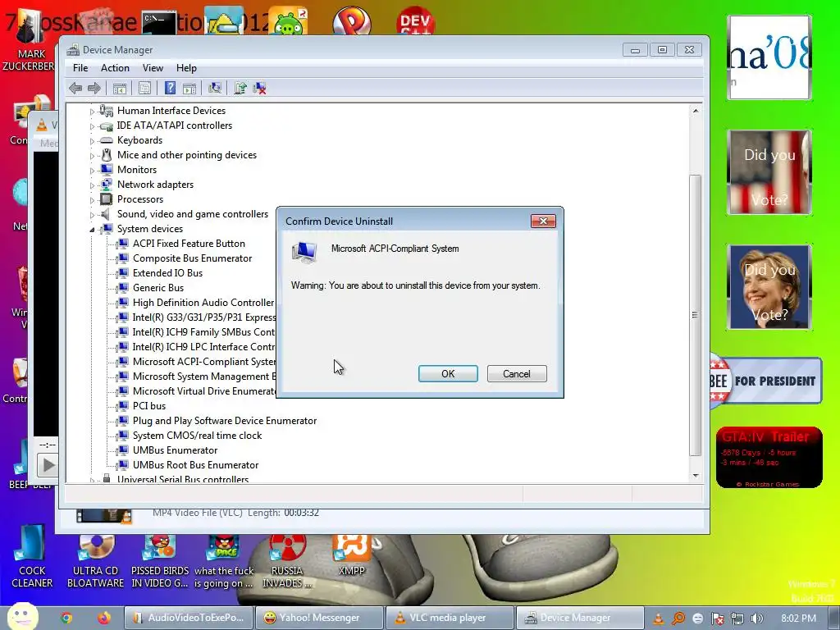This screenshot has height=630, width=840.
Task: Switch to VLC media player taskbar button
Action: pos(450,619)
